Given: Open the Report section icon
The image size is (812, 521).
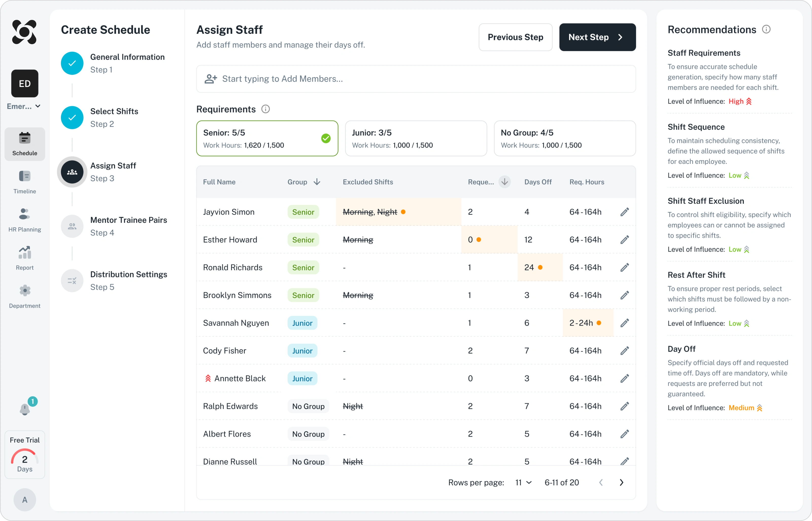Looking at the screenshot, I should tap(25, 252).
